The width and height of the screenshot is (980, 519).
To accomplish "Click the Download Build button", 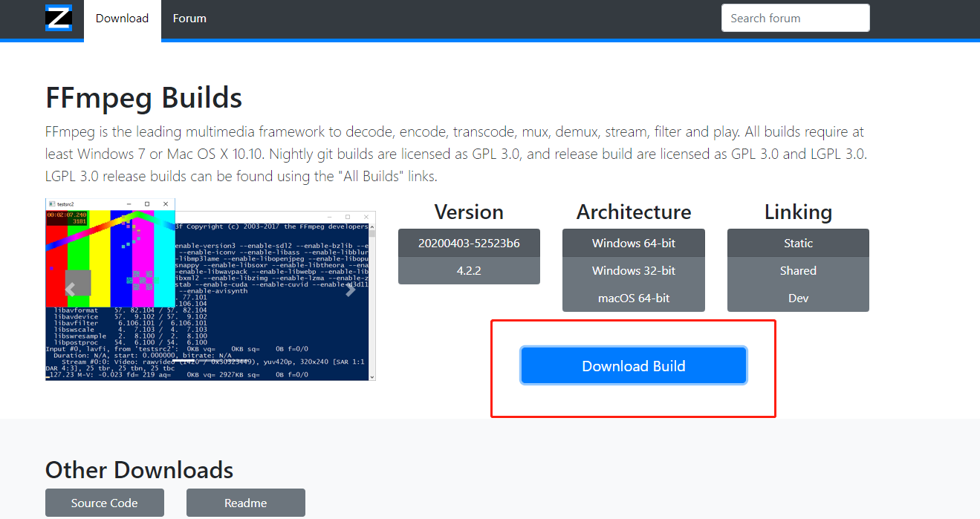I will [x=634, y=365].
